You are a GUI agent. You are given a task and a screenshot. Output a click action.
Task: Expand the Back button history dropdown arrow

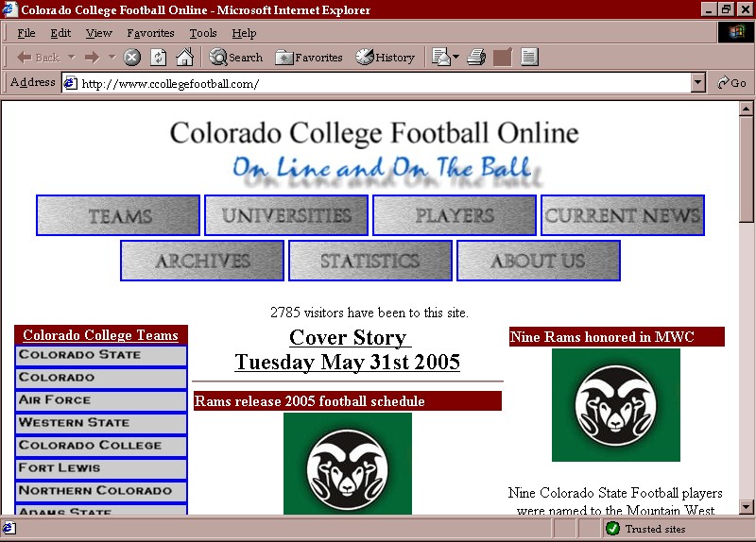[72, 58]
